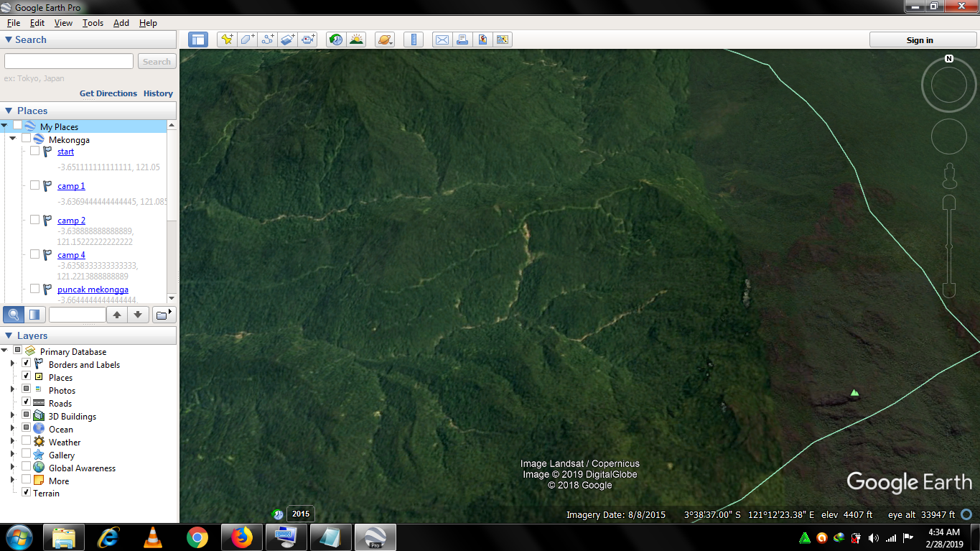Click the Search button
The image size is (980, 551).
click(157, 62)
